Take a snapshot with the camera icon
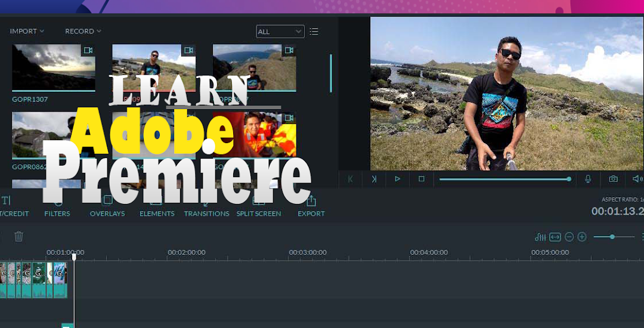The image size is (644, 328). click(x=613, y=179)
